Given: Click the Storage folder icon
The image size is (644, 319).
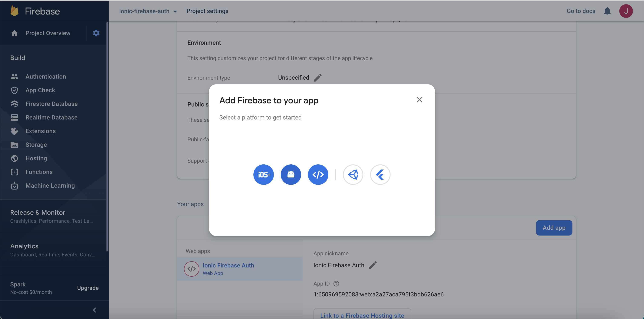Looking at the screenshot, I should coord(14,145).
